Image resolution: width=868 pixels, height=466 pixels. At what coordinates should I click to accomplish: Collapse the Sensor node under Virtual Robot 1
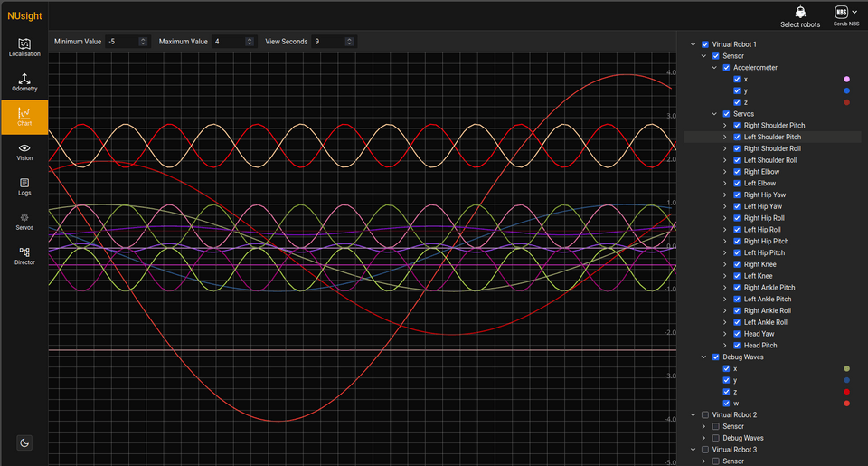(703, 56)
